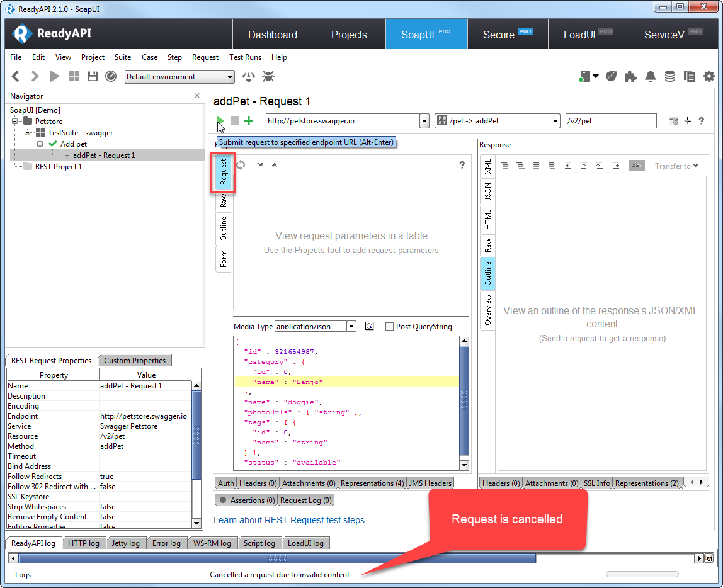Viewport: 723px width, 588px height.
Task: Switch to the HTTP log tab
Action: [x=84, y=543]
